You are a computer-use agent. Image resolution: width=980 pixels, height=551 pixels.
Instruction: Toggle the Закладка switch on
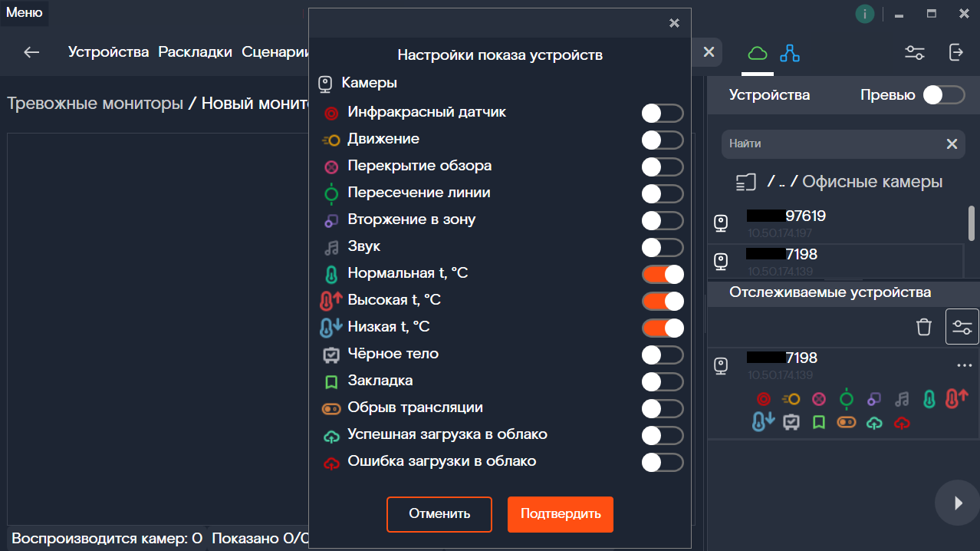pyautogui.click(x=663, y=382)
